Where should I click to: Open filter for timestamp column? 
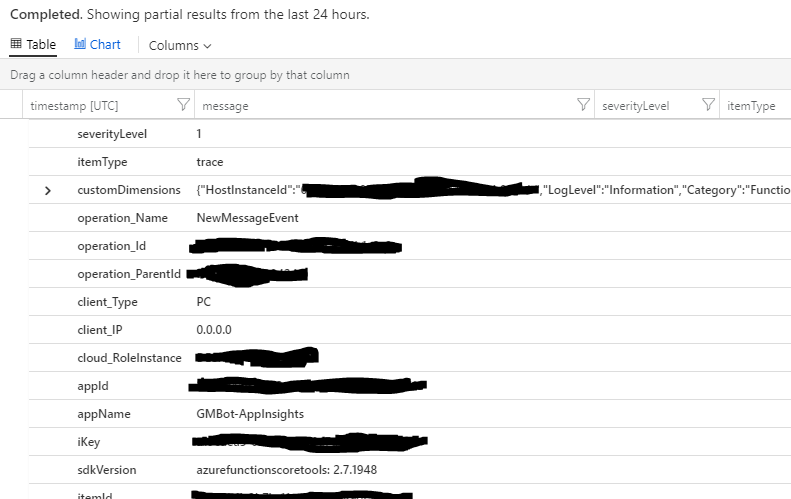(184, 104)
